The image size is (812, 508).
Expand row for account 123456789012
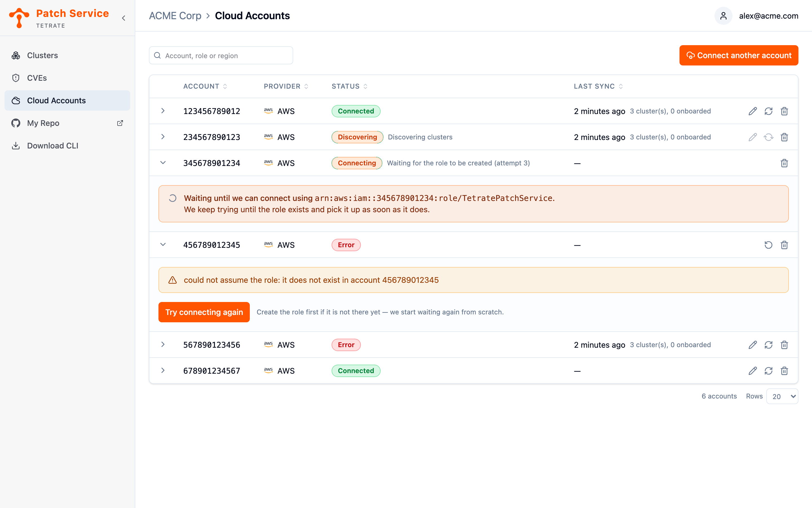coord(163,111)
